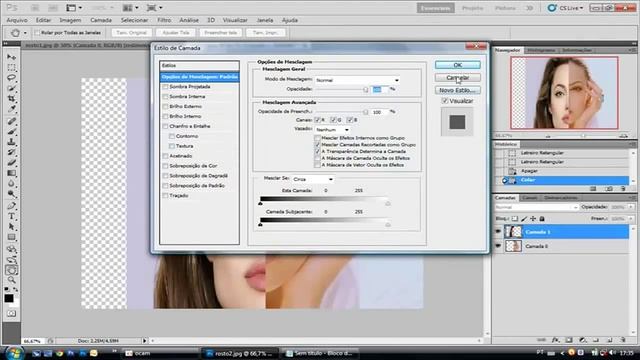Select the Pen tool
The image size is (640, 360).
pyautogui.click(x=11, y=206)
